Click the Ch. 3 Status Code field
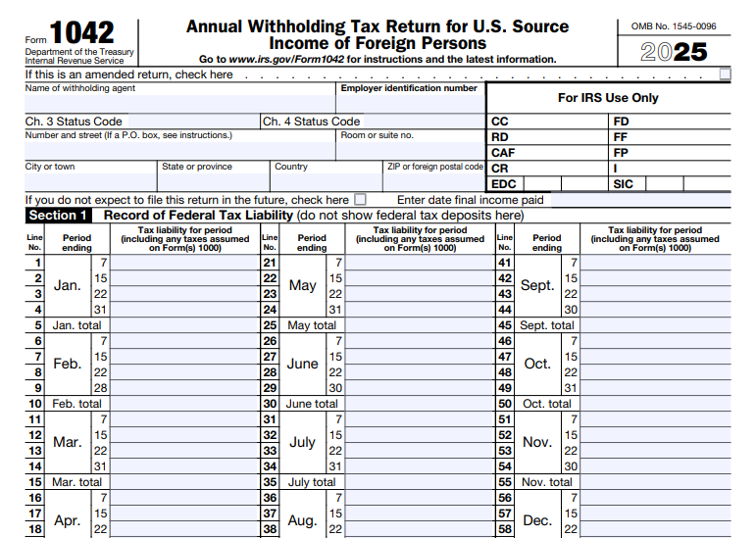Viewport: 756px width, 538px height. pyautogui.click(x=190, y=122)
